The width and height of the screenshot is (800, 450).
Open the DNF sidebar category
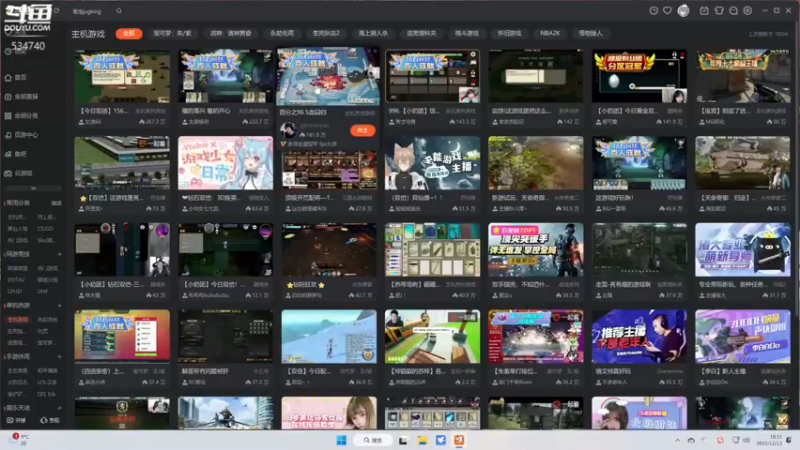pos(42,291)
